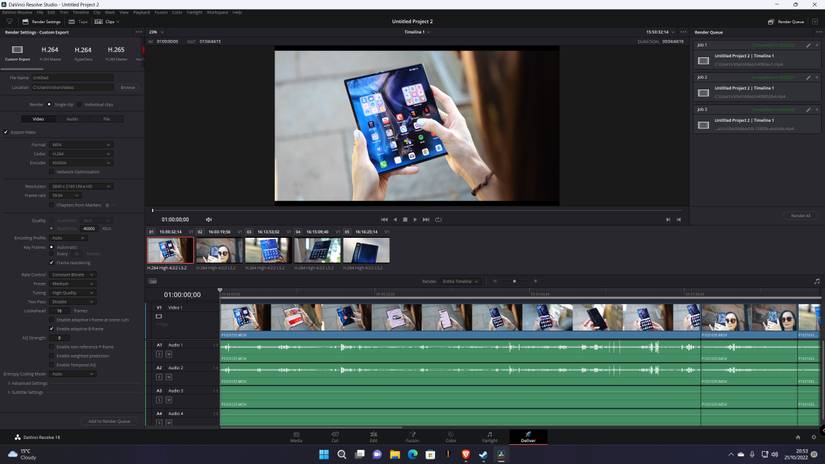Select clip 02 thumbnail with sunglasses woman
The height and width of the screenshot is (464, 825).
(x=219, y=250)
